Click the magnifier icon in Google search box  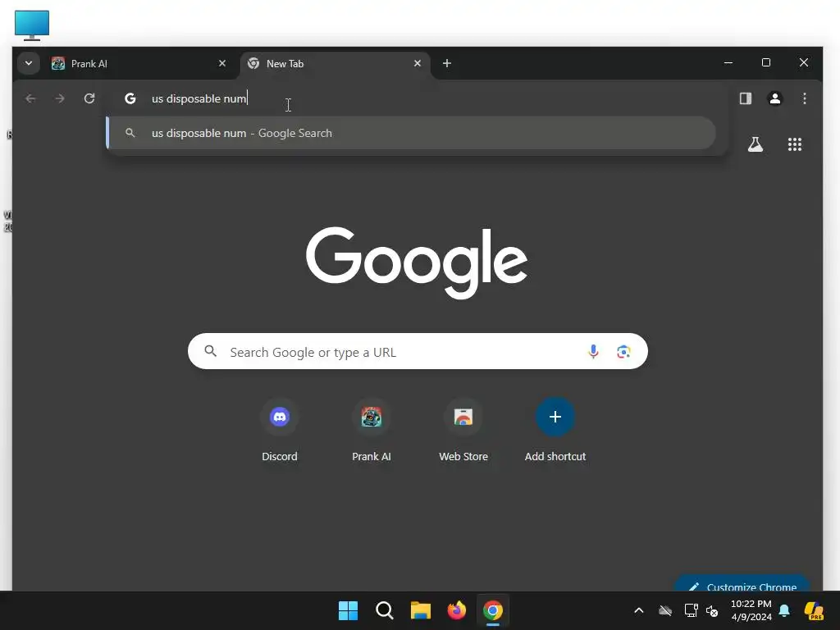coord(211,351)
